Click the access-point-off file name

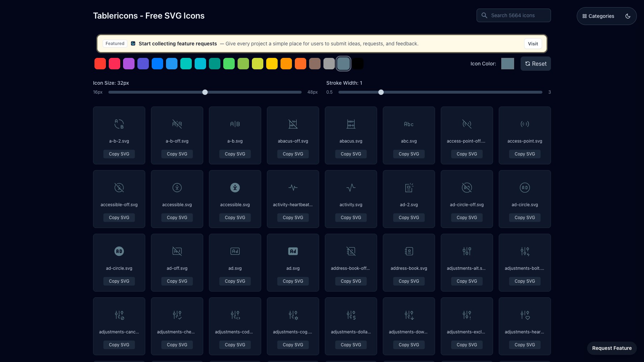coord(466,141)
